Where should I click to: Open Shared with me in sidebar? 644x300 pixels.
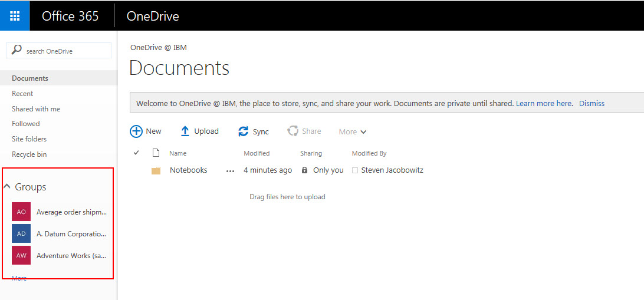36,109
